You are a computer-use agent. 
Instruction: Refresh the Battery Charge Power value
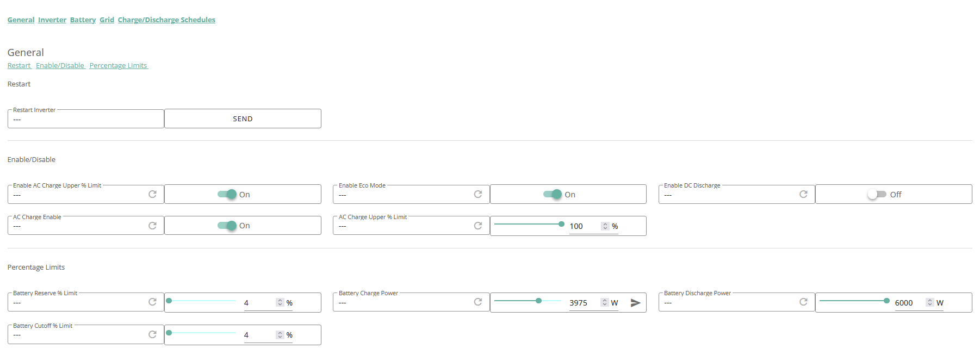pyautogui.click(x=478, y=302)
